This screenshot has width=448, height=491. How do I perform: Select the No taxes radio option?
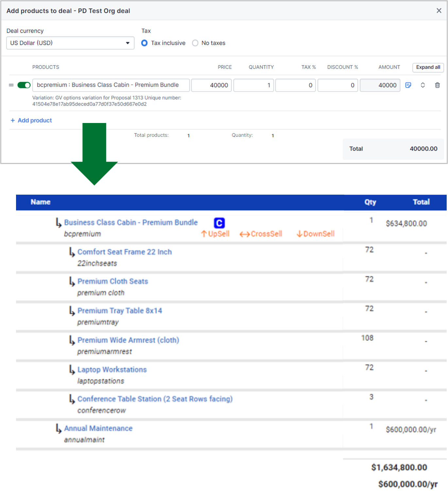(x=195, y=43)
